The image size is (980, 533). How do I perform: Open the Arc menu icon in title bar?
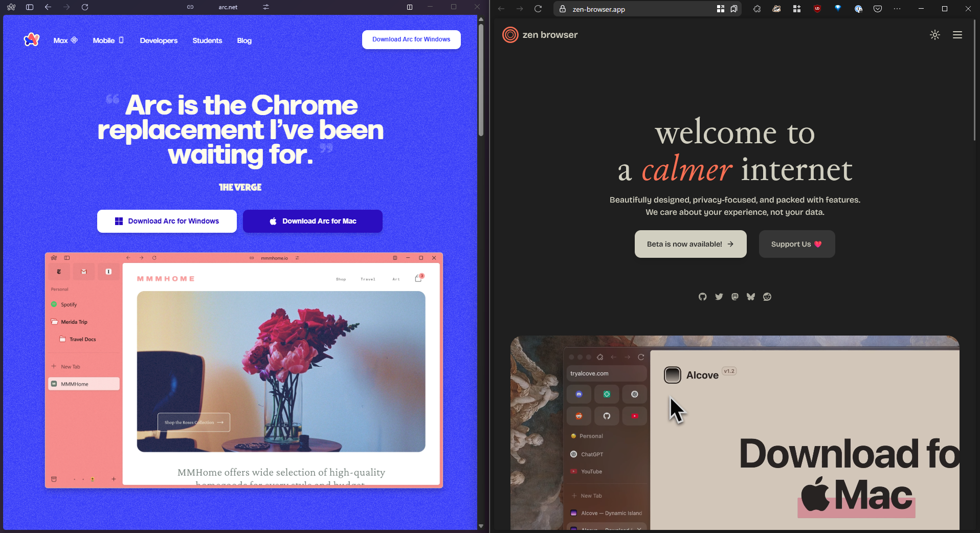point(11,7)
